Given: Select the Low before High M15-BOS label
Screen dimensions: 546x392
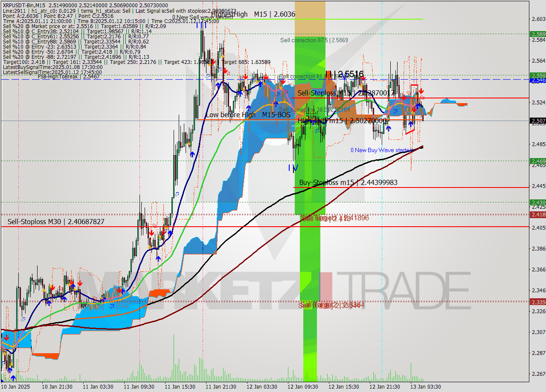Looking at the screenshot, I should tap(248, 115).
